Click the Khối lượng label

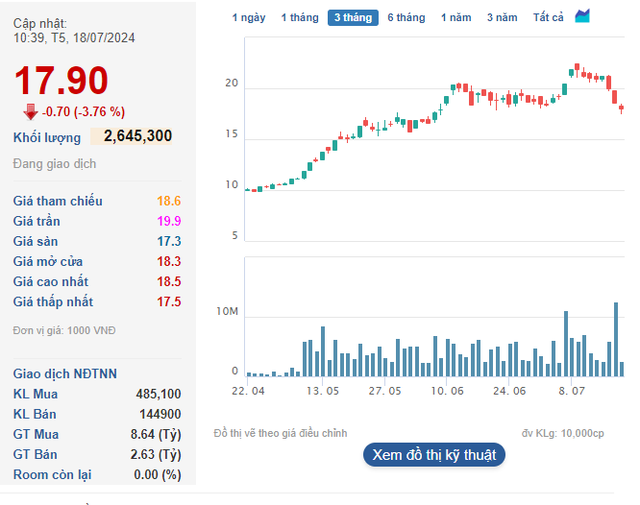point(47,138)
